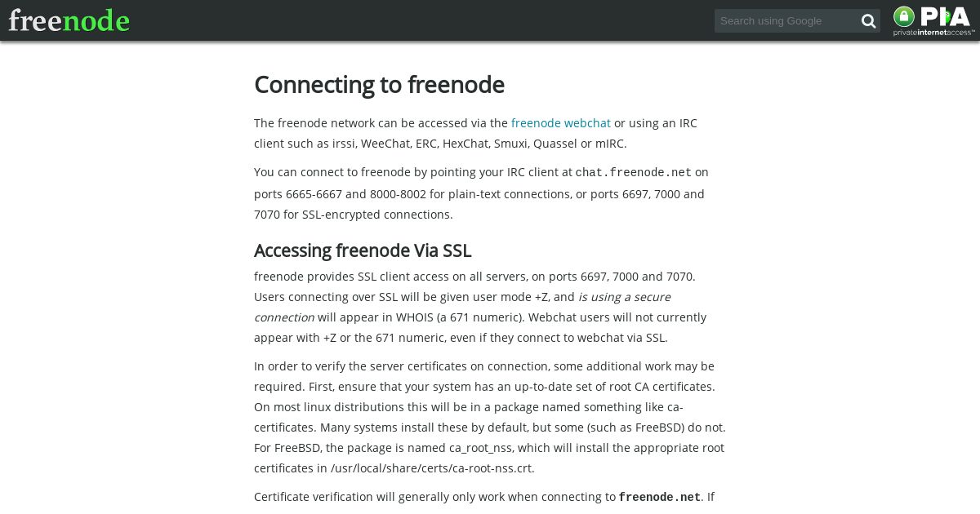Click the green 'node' part of logo
Screen dimensions: 980x514
point(96,21)
